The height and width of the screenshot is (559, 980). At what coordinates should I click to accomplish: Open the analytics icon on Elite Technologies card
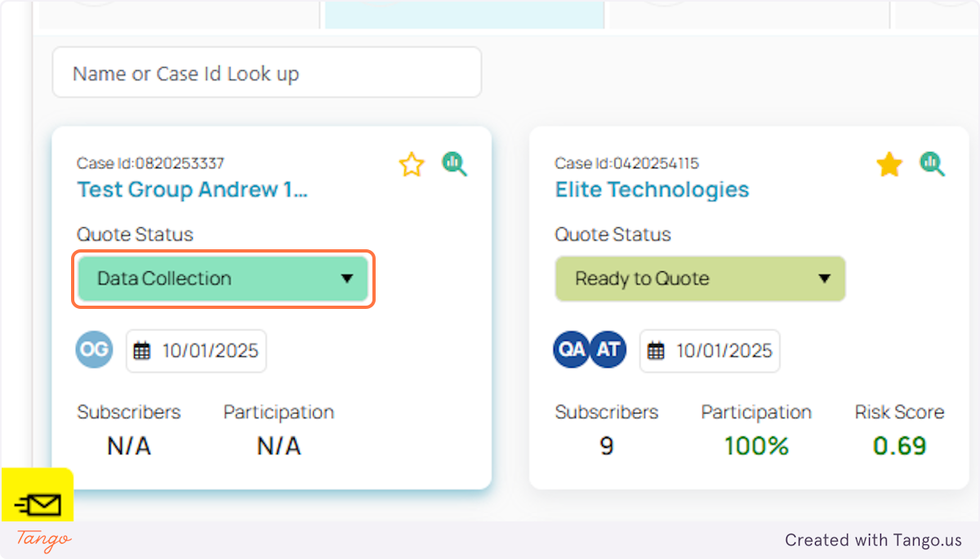tap(932, 164)
